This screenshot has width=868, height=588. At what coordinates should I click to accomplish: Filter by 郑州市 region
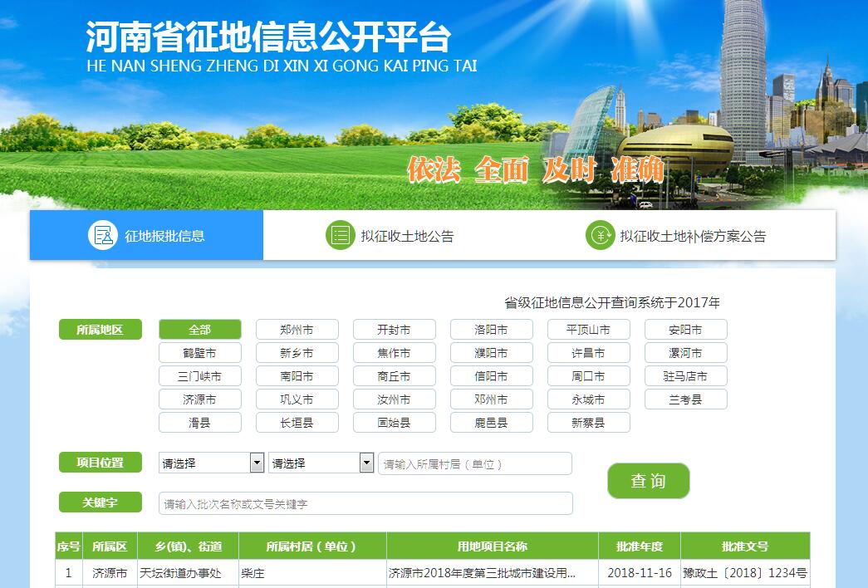pos(297,330)
